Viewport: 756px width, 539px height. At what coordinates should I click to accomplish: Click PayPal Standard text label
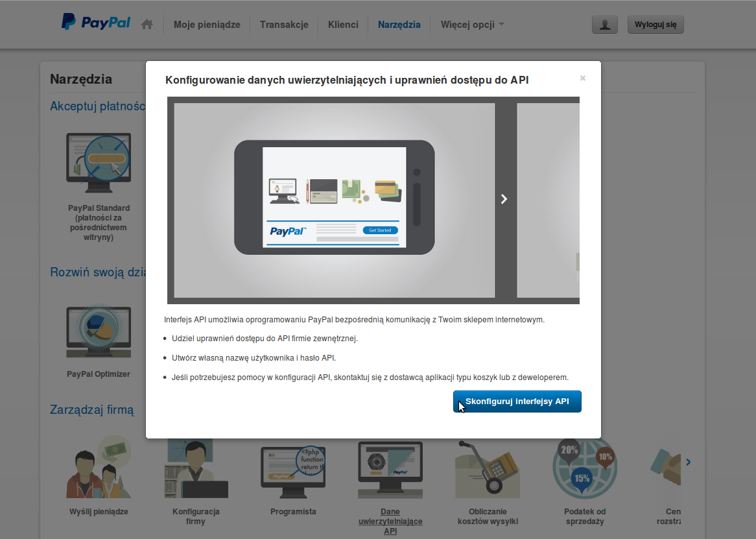click(x=99, y=222)
